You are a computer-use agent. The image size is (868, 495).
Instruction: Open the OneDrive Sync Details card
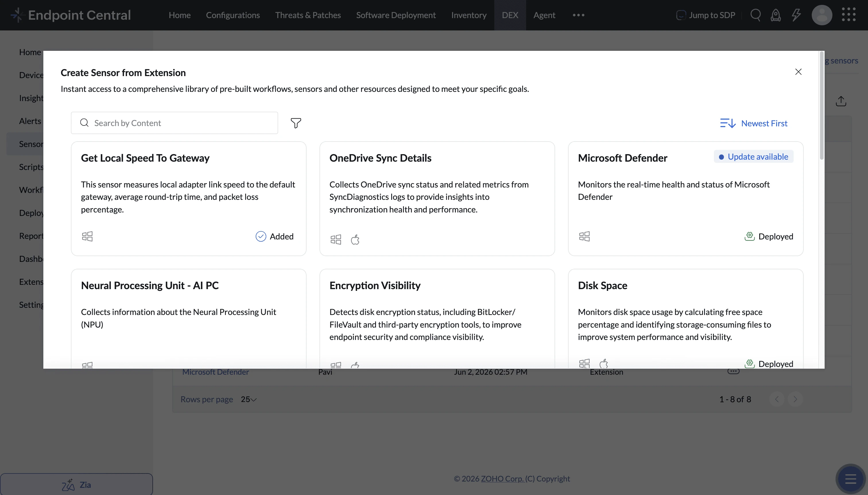click(x=437, y=198)
